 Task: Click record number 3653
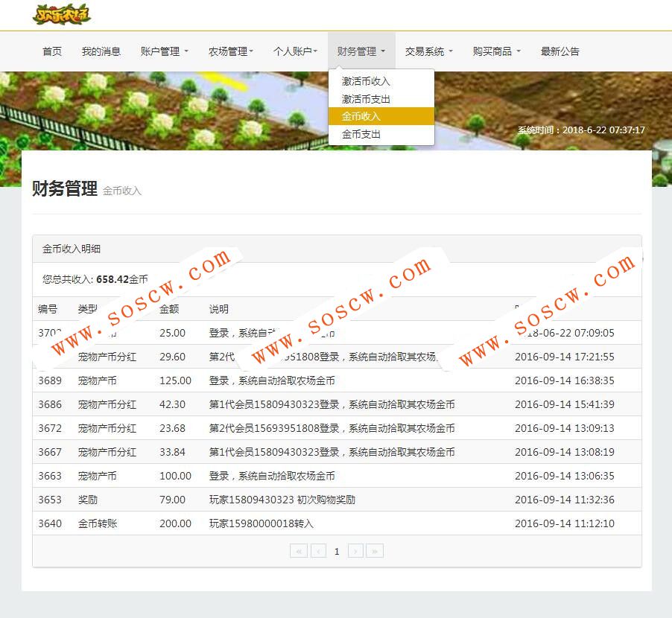(x=50, y=500)
